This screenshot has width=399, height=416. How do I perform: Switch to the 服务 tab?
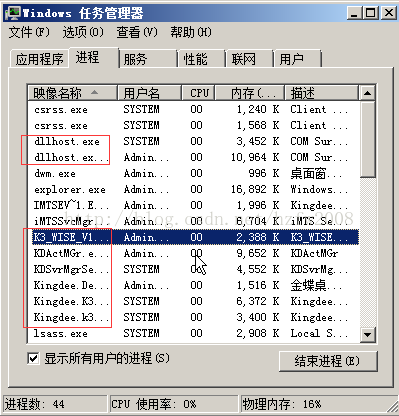[148, 59]
